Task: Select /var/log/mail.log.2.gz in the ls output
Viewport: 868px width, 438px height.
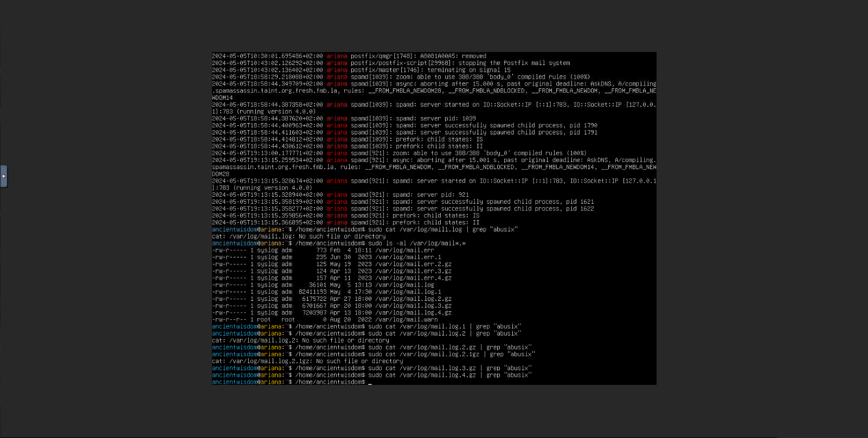Action: (x=413, y=299)
